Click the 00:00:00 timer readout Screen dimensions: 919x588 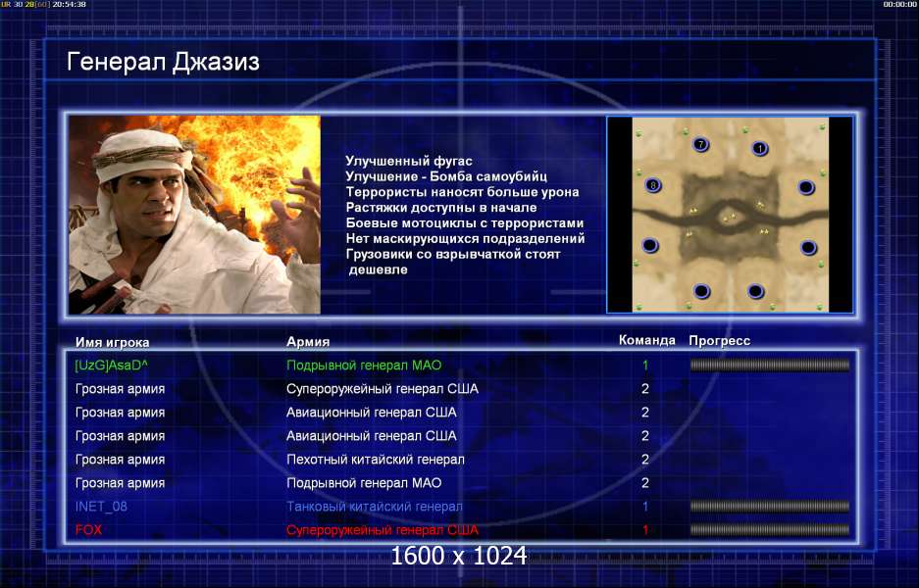pyautogui.click(x=900, y=4)
